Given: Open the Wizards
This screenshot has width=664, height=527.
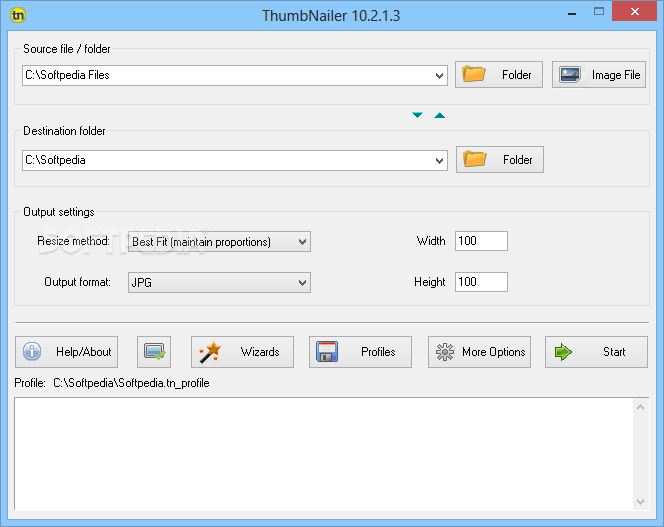Looking at the screenshot, I should pyautogui.click(x=242, y=352).
